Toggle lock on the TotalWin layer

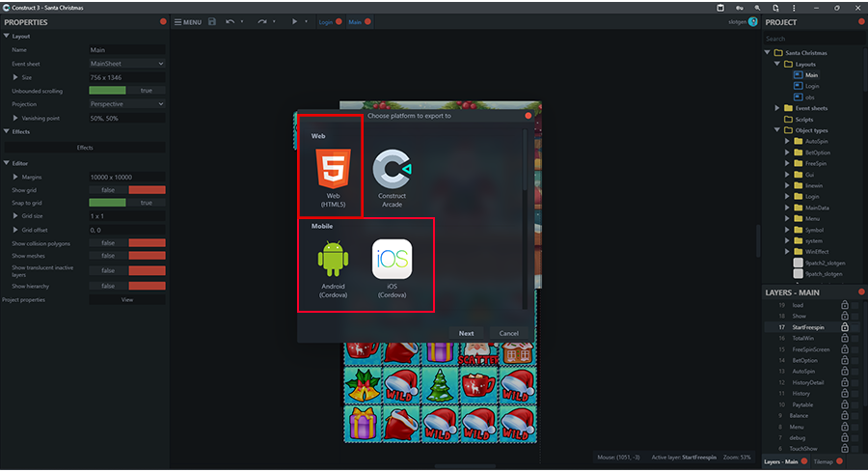[845, 338]
